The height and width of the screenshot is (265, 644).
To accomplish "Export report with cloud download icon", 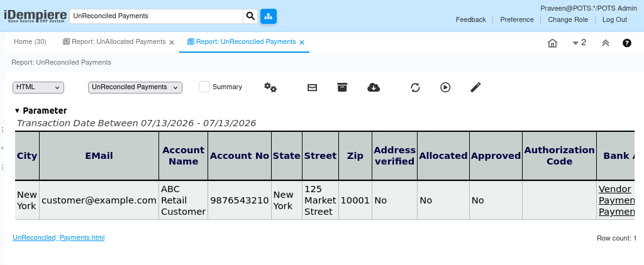I will coord(374,87).
